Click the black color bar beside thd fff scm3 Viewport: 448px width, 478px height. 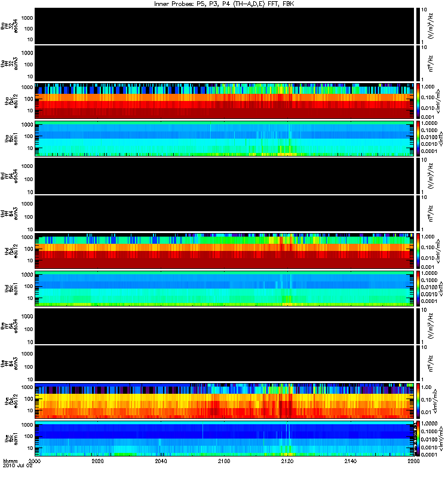click(418, 213)
